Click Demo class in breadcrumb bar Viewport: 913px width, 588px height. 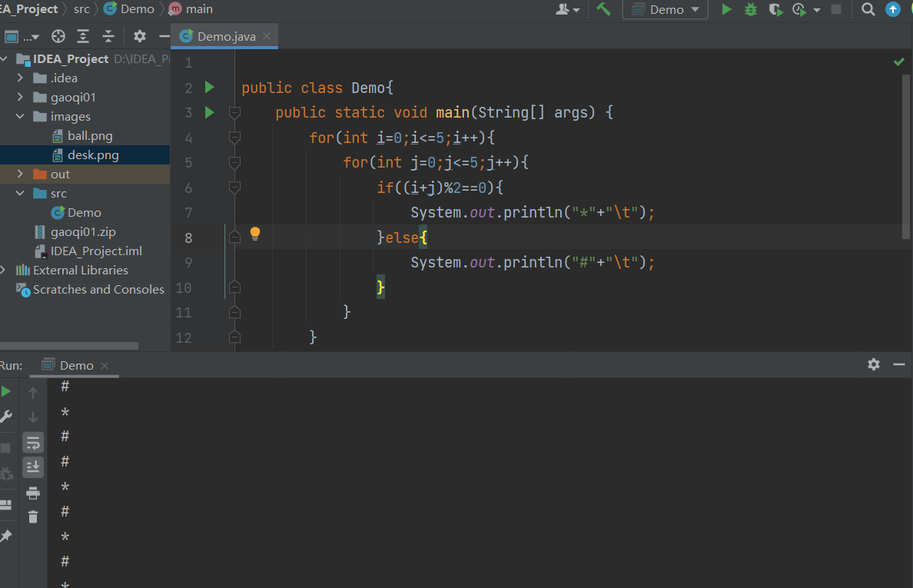point(129,9)
